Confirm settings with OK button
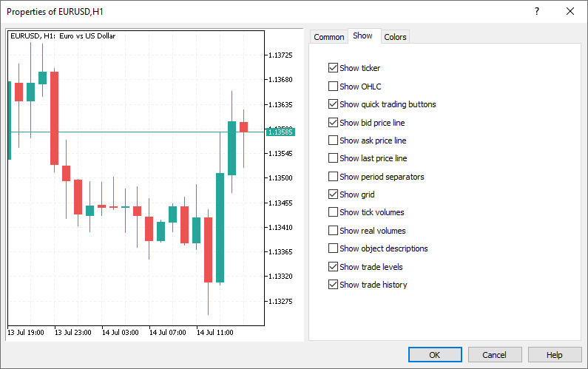The width and height of the screenshot is (588, 369). (x=435, y=354)
